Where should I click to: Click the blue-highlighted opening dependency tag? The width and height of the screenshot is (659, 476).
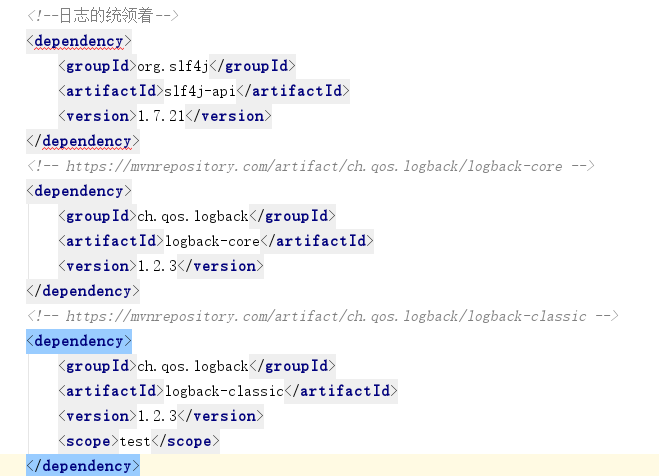pyautogui.click(x=79, y=341)
